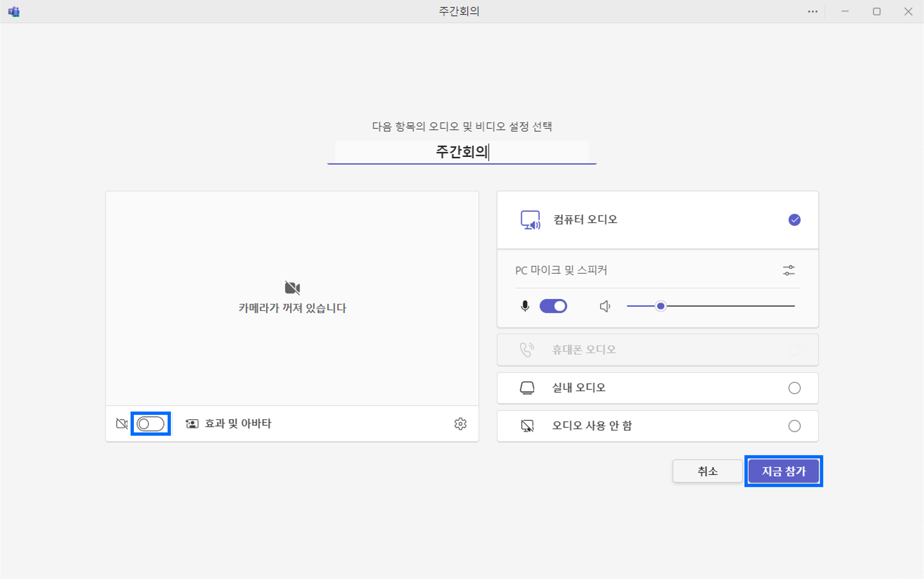
Task: Open the settings gear in the video panel
Action: [460, 424]
